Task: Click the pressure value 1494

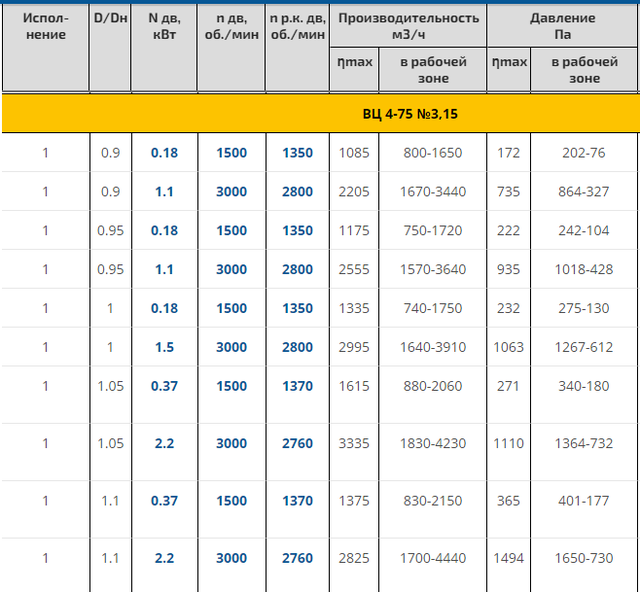Action: (508, 558)
